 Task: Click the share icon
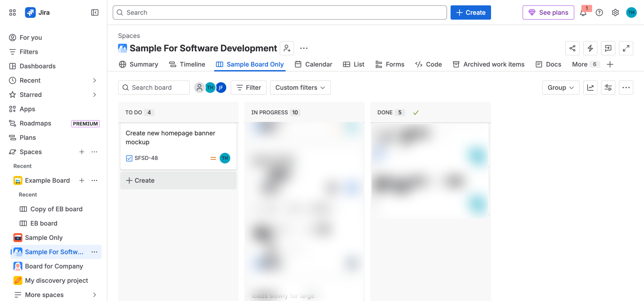point(572,48)
